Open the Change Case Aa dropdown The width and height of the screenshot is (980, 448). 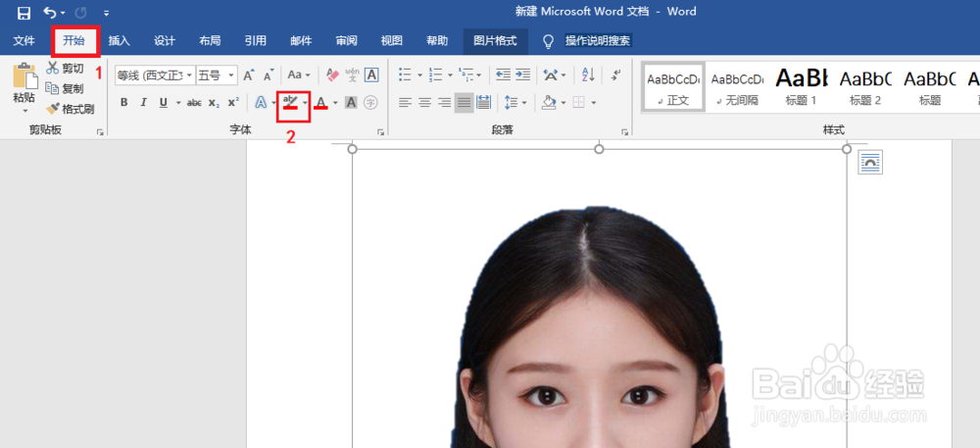coord(298,75)
